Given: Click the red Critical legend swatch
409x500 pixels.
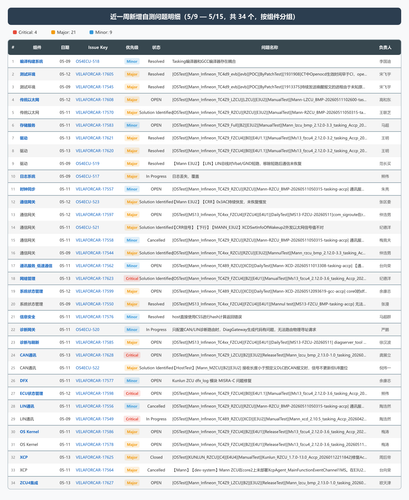Looking at the screenshot, I should tap(15, 32).
